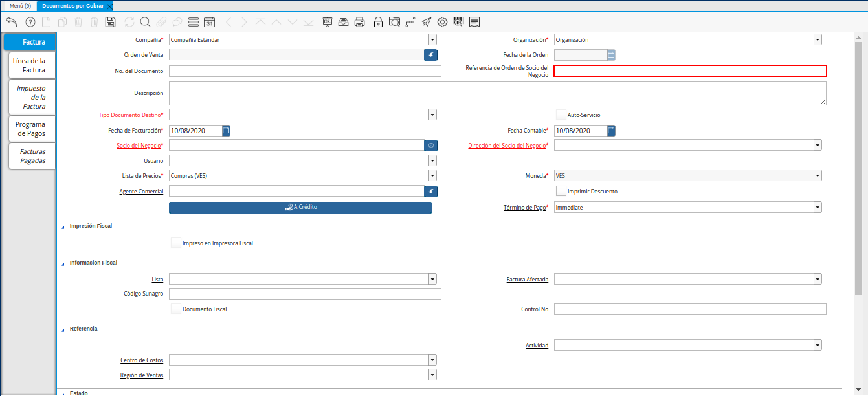Click the printer icon in toolbar
This screenshot has width=868, height=396.
point(361,22)
